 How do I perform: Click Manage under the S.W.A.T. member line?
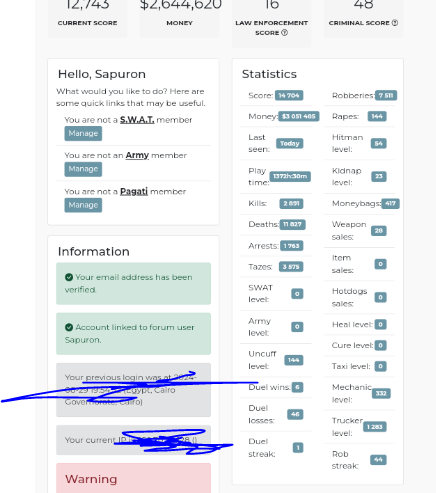83,133
